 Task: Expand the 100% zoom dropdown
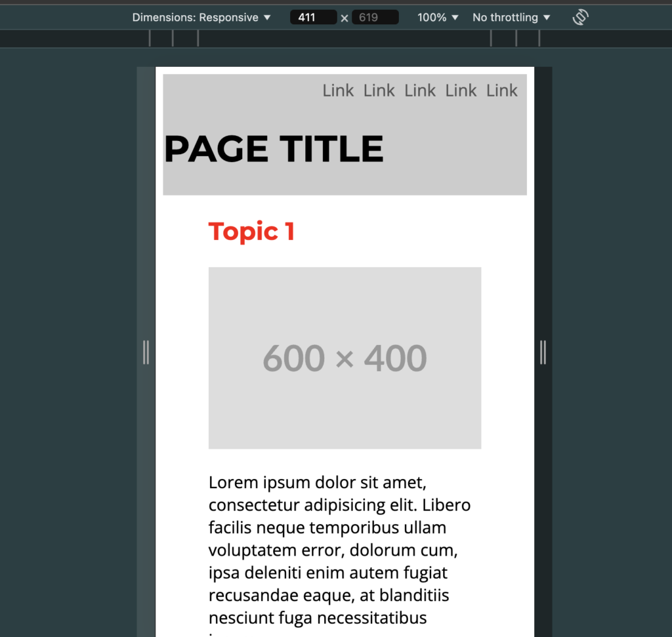click(438, 18)
